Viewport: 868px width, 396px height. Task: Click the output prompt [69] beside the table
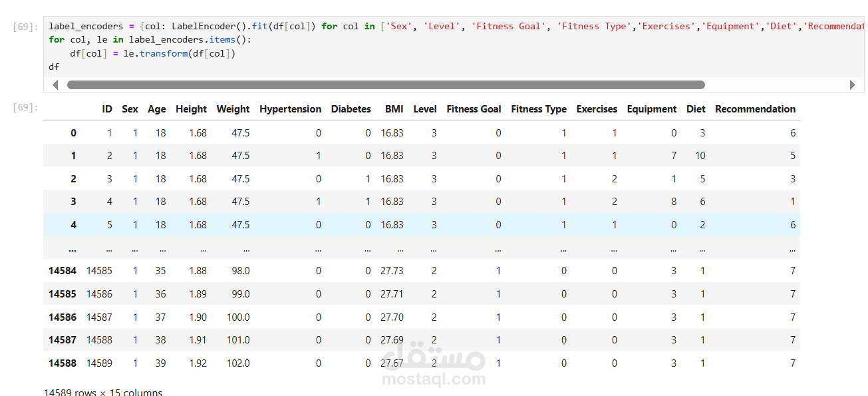point(25,107)
